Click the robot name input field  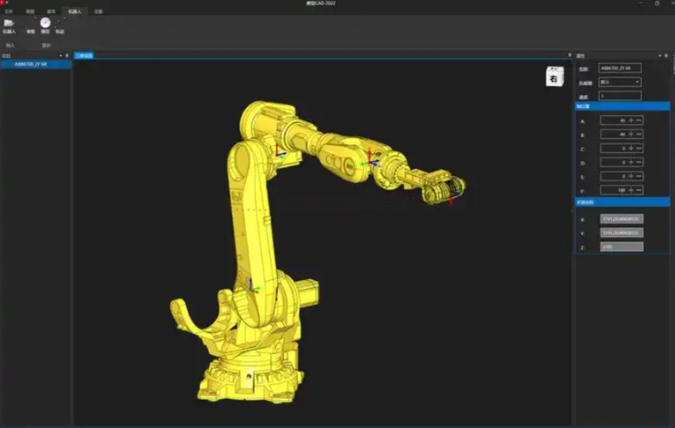[x=619, y=68]
